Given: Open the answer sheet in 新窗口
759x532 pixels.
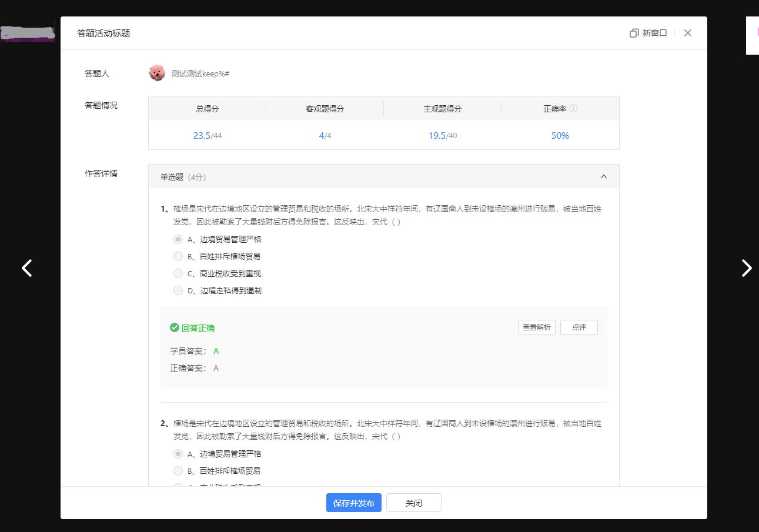Looking at the screenshot, I should point(648,33).
